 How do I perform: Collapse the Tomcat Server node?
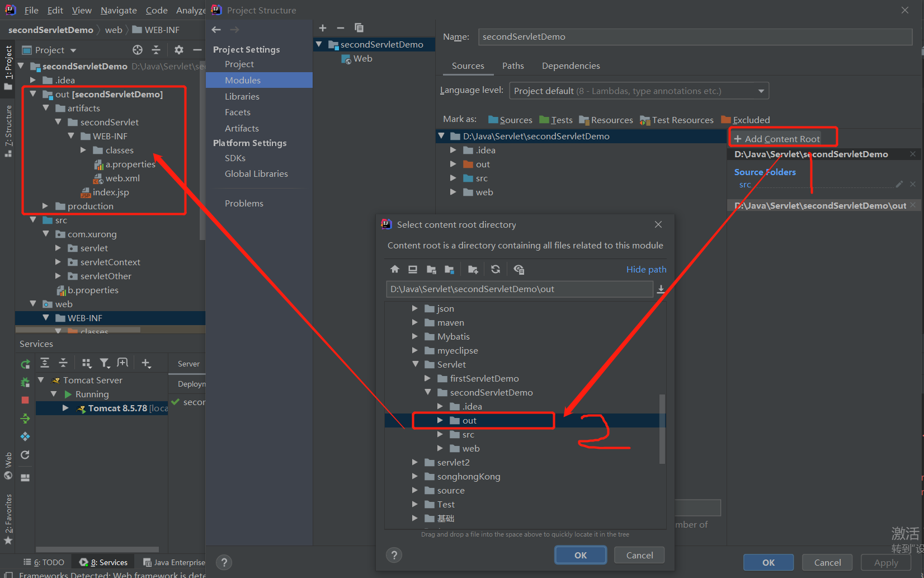[x=41, y=380]
